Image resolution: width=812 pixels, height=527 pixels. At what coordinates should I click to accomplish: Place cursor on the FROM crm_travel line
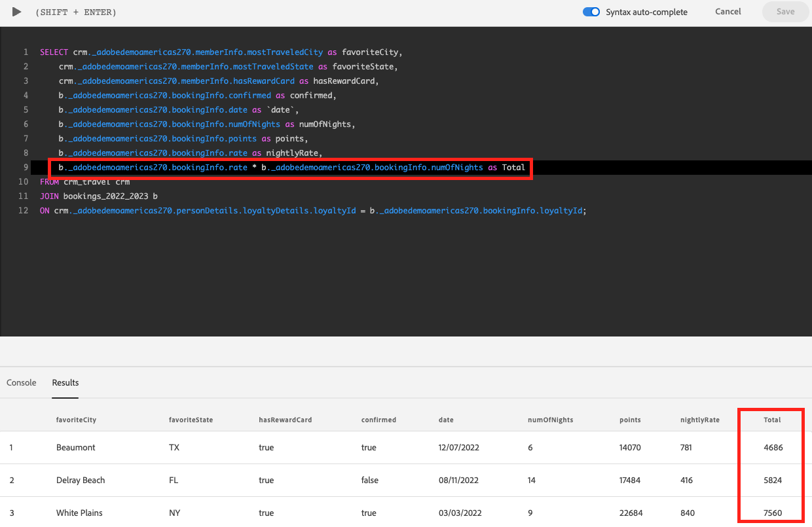tap(85, 182)
